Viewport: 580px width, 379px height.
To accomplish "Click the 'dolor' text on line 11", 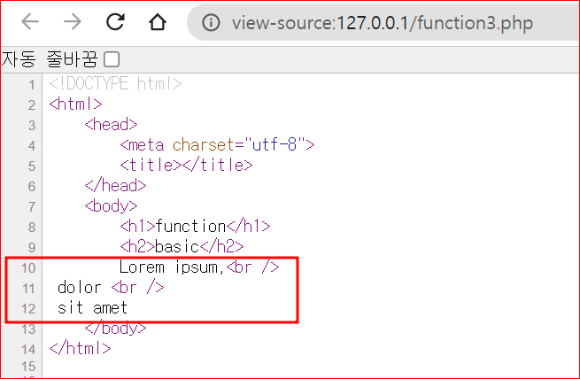I will (x=79, y=287).
